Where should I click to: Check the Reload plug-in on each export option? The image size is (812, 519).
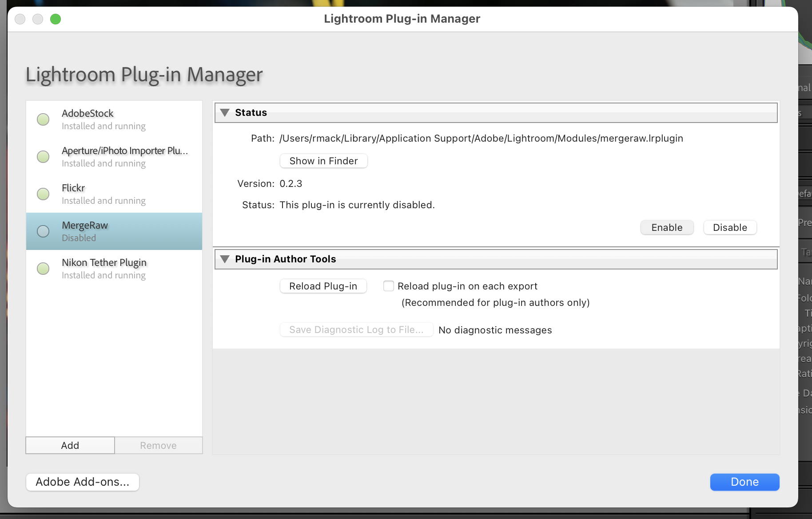[x=389, y=286]
